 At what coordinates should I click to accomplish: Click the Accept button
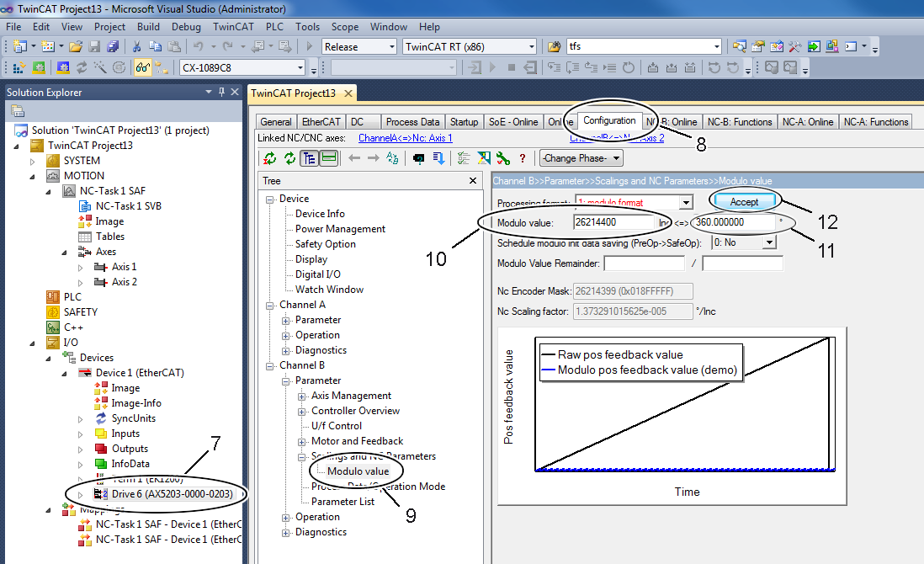[744, 201]
